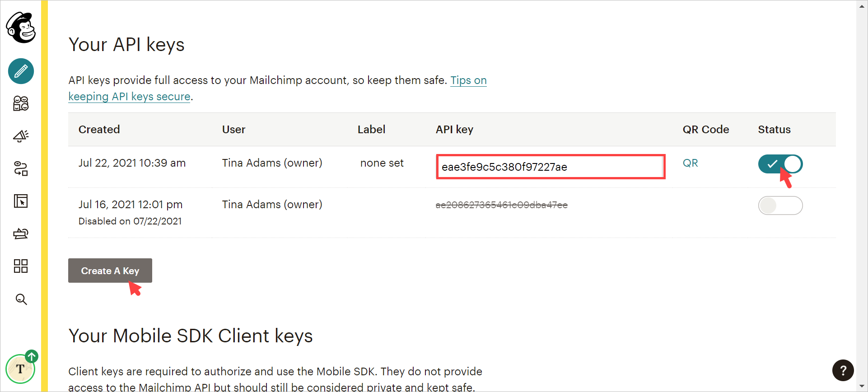868x392 pixels.
Task: Open the Content Studio icon
Action: (21, 233)
